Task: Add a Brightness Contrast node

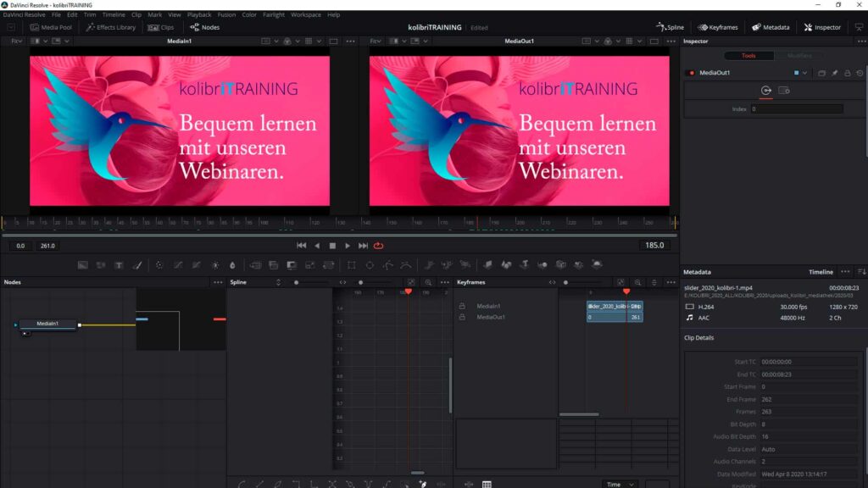Action: (214, 265)
